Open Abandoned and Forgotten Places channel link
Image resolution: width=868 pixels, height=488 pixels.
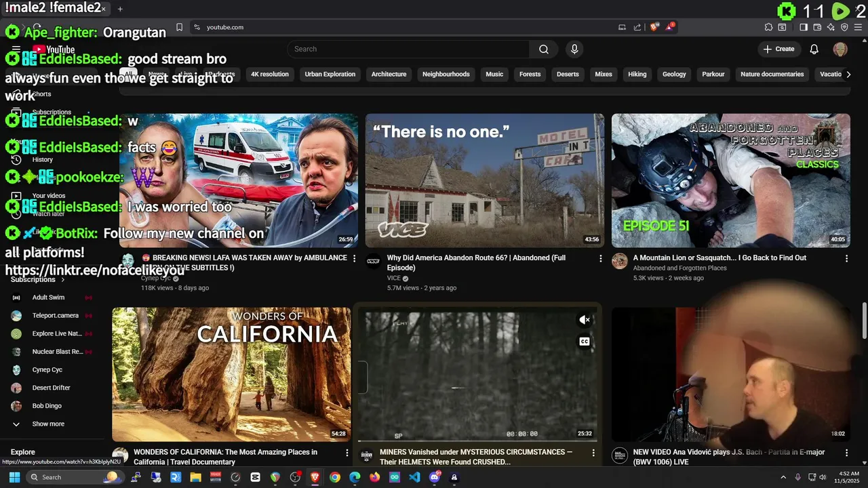click(679, 268)
